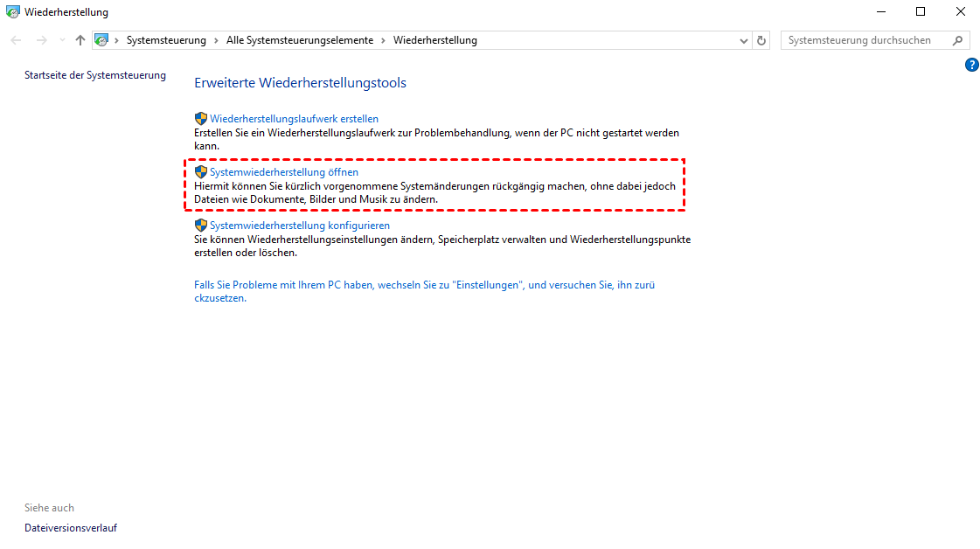Refresh the Wiederherstellung page
The height and width of the screenshot is (549, 980).
click(761, 40)
